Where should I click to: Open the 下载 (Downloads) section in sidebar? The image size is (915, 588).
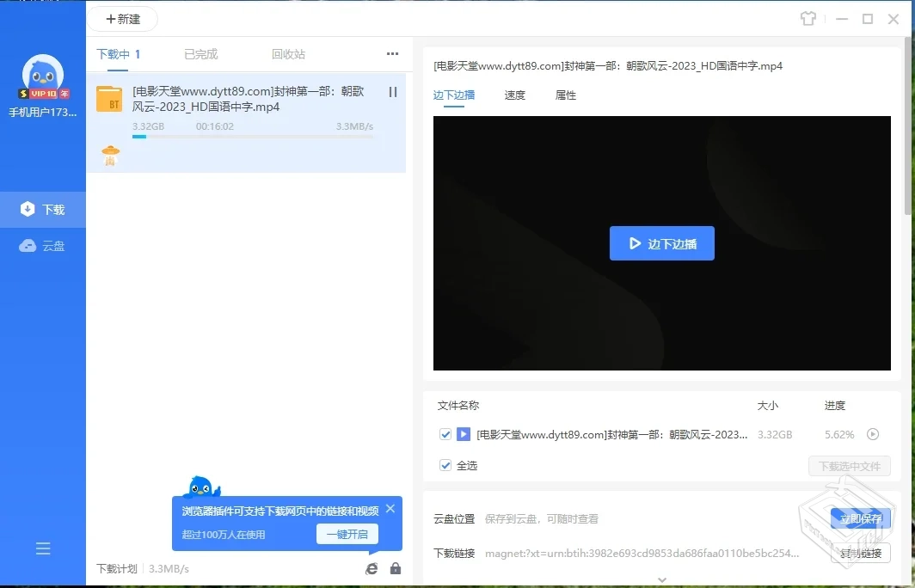[x=43, y=209]
